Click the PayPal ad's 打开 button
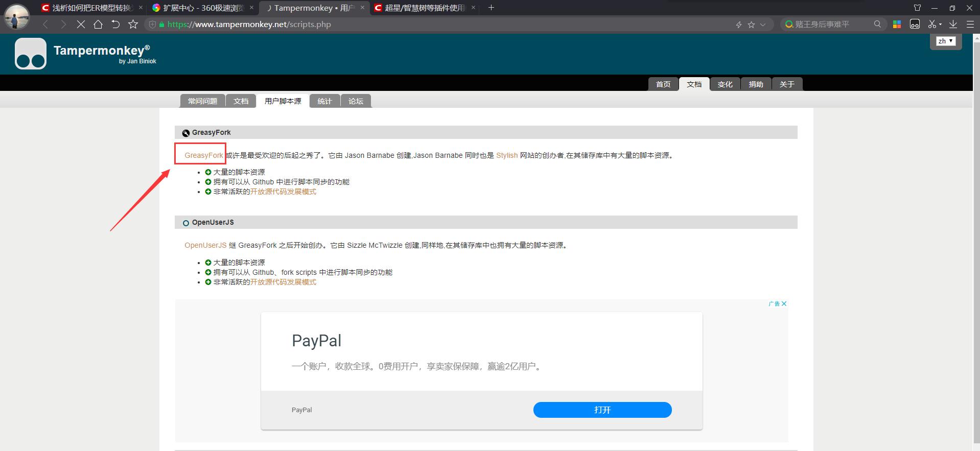This screenshot has width=980, height=451. click(602, 410)
